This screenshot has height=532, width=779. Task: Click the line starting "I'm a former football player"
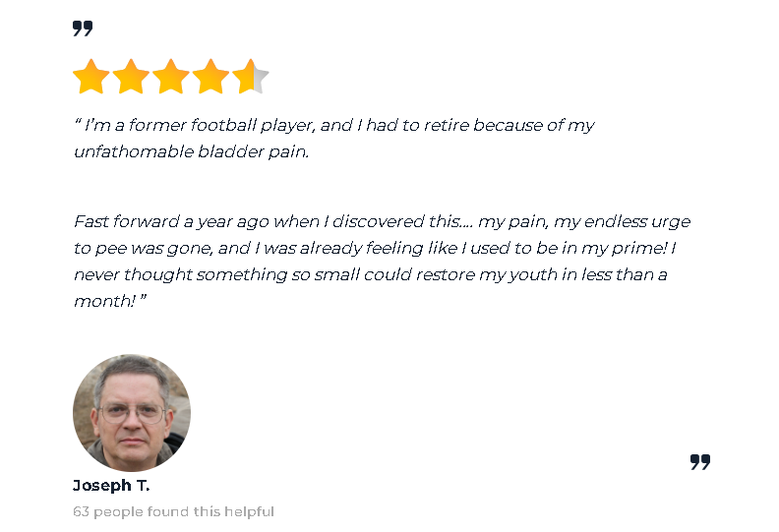pos(334,126)
